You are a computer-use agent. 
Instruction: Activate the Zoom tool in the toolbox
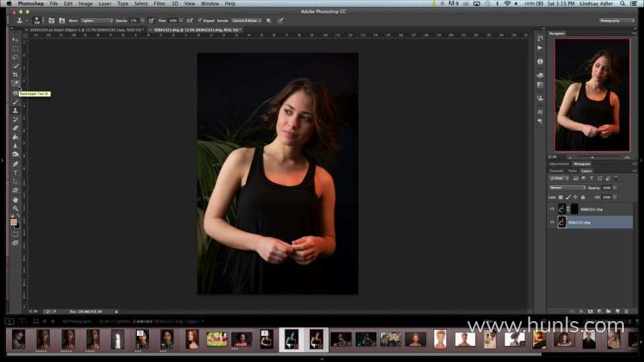coord(15,208)
